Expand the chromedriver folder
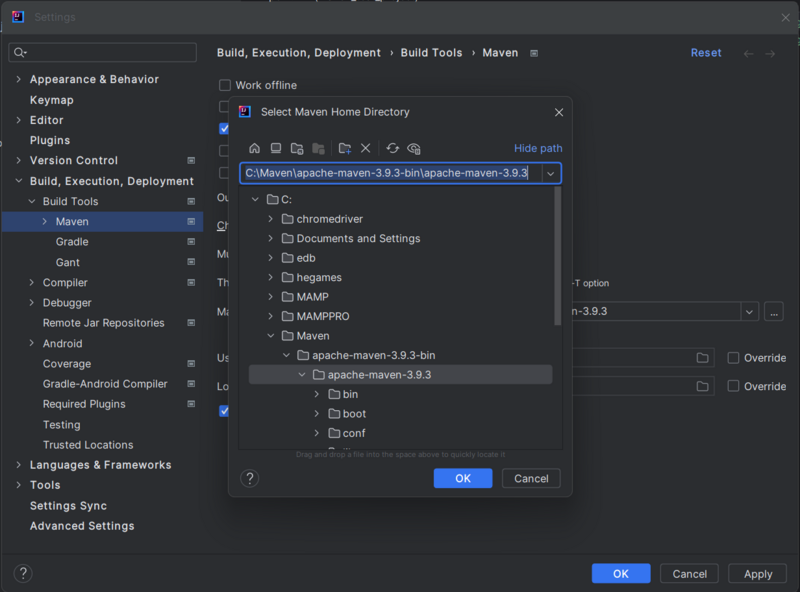The height and width of the screenshot is (592, 800). click(270, 219)
